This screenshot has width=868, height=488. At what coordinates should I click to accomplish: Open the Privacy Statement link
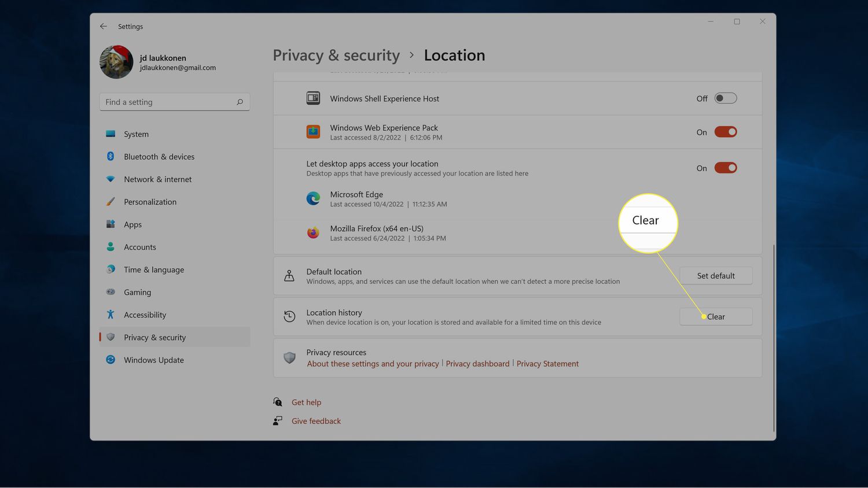pyautogui.click(x=547, y=364)
